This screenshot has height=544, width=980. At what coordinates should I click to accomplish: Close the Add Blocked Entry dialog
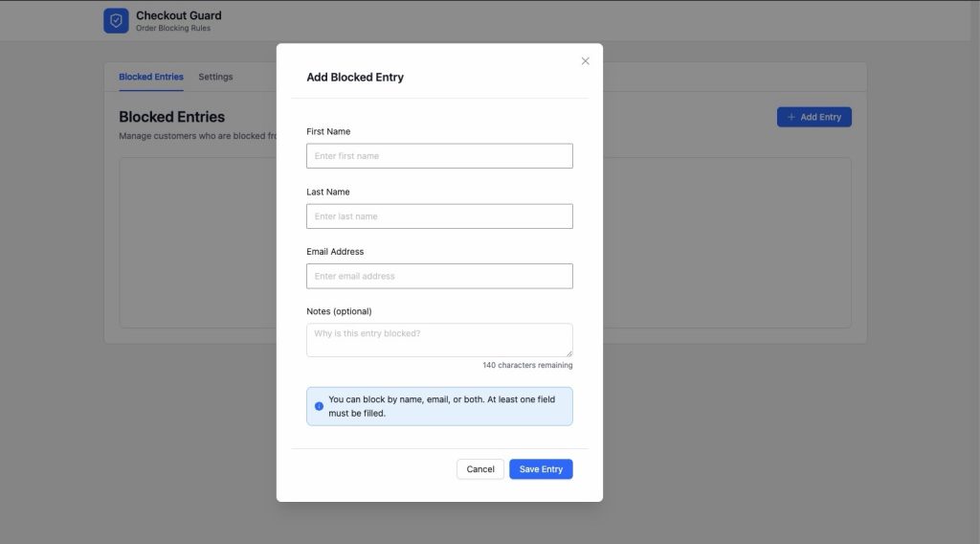click(585, 60)
